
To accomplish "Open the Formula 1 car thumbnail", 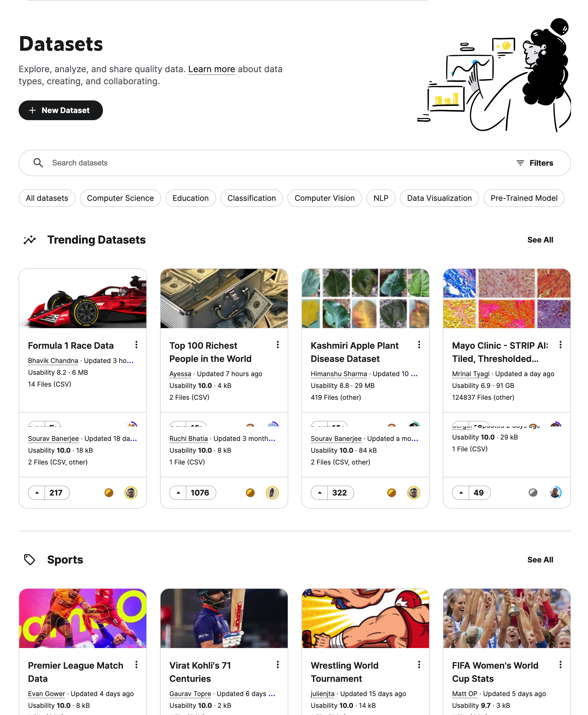I will (x=83, y=298).
